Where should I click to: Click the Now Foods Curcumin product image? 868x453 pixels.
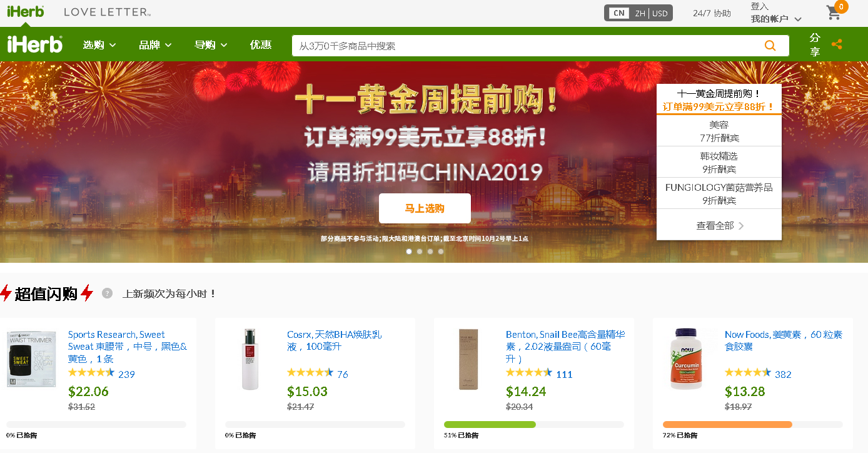[x=686, y=359]
